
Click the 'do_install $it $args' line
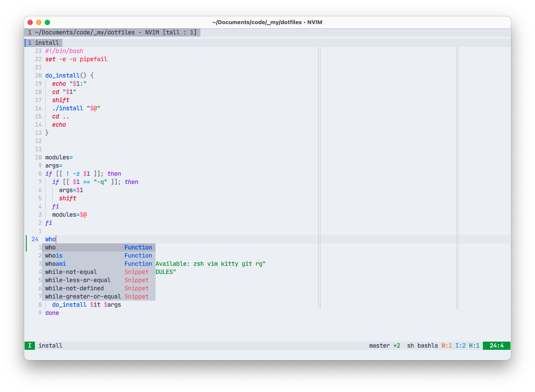point(87,305)
